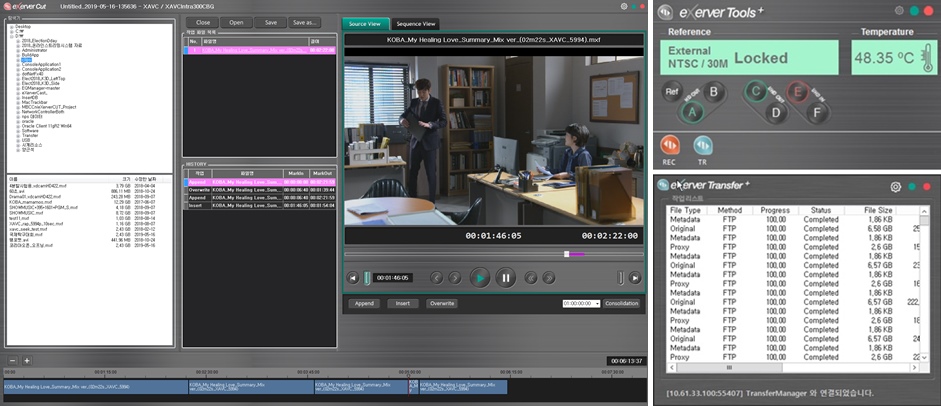
Task: Expand the Desktop tree node
Action: click(x=12, y=27)
